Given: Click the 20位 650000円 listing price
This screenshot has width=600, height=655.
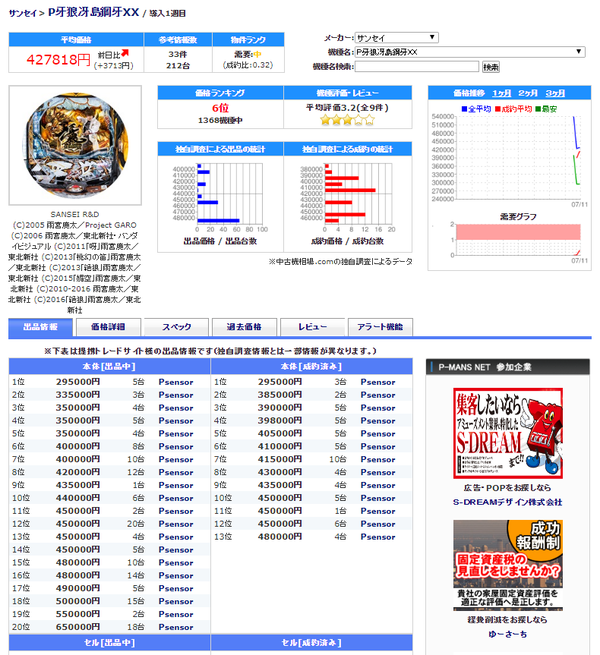Looking at the screenshot, I should [78, 627].
